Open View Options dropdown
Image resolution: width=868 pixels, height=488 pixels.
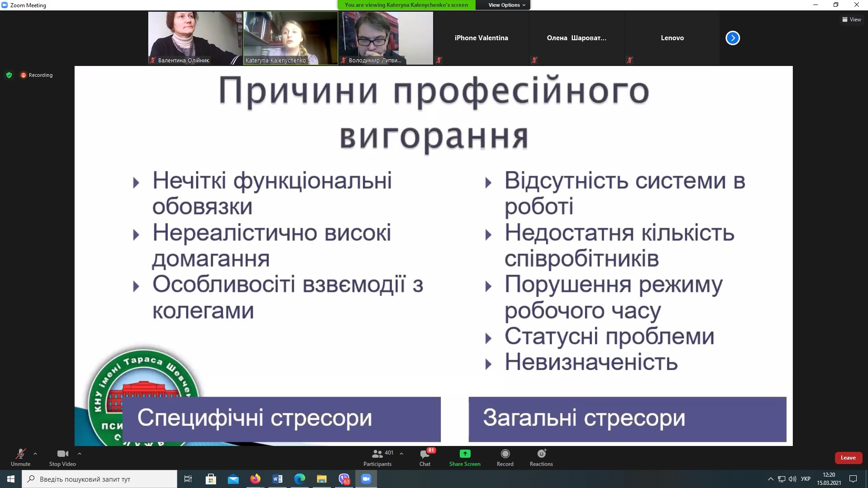pos(506,5)
